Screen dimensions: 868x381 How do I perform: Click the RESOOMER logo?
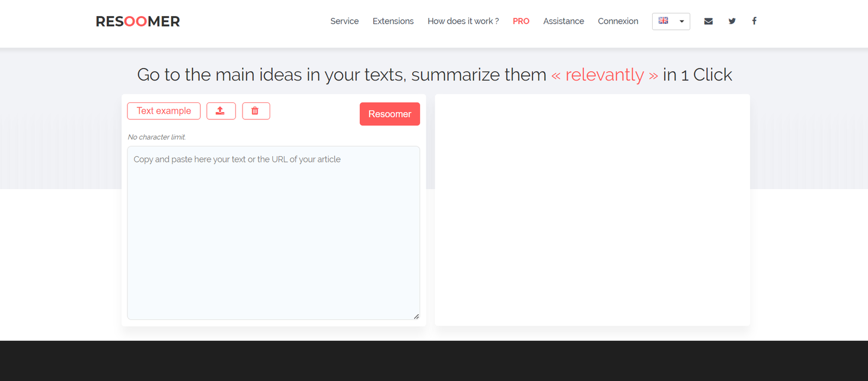[x=138, y=22]
